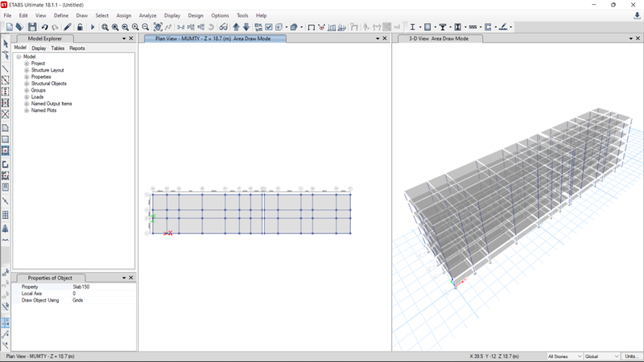Move down one story with down arrow
The image size is (644, 362).
pos(246,27)
